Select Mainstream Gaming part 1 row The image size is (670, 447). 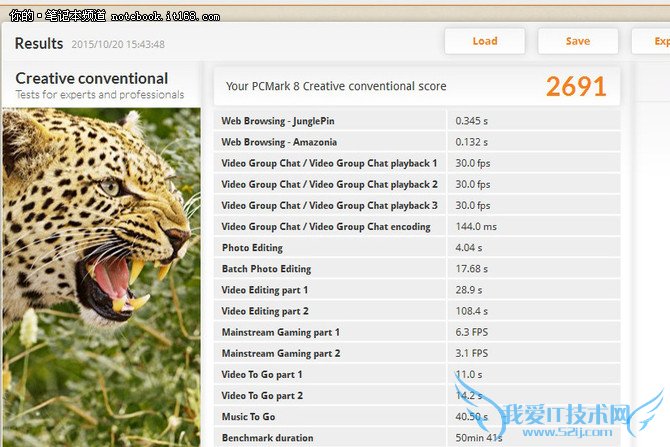tap(417, 332)
